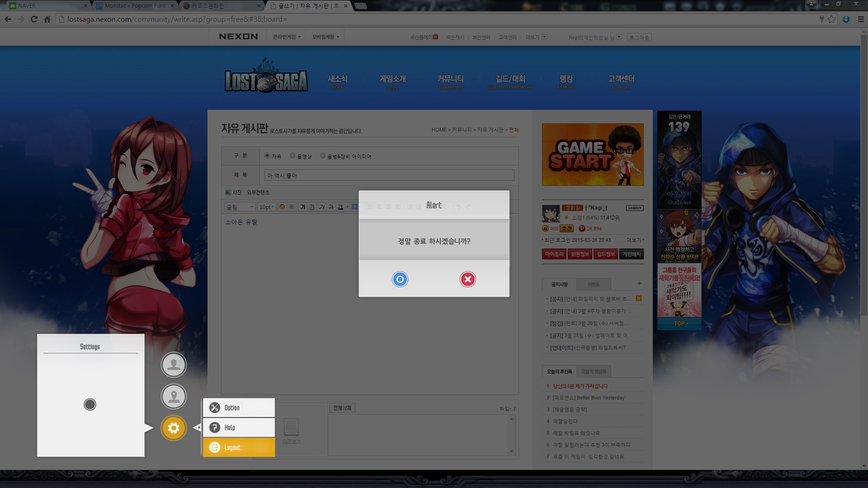Open the 커뮤니티 COMMUNITY menu

(x=451, y=81)
